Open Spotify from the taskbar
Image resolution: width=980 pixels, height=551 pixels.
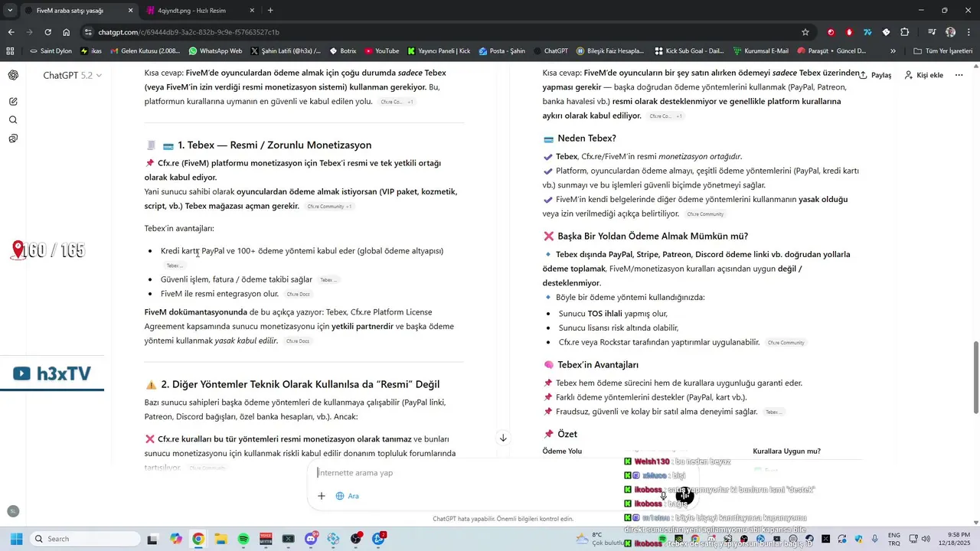coord(243,539)
